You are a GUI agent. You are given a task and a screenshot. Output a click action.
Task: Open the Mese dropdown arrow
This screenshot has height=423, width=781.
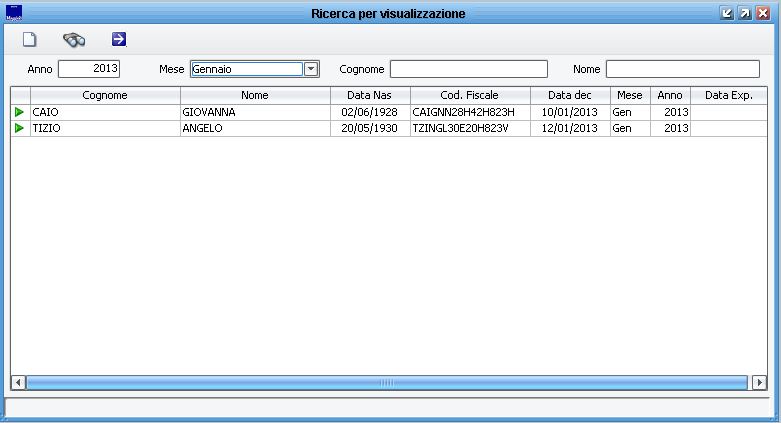pyautogui.click(x=310, y=69)
